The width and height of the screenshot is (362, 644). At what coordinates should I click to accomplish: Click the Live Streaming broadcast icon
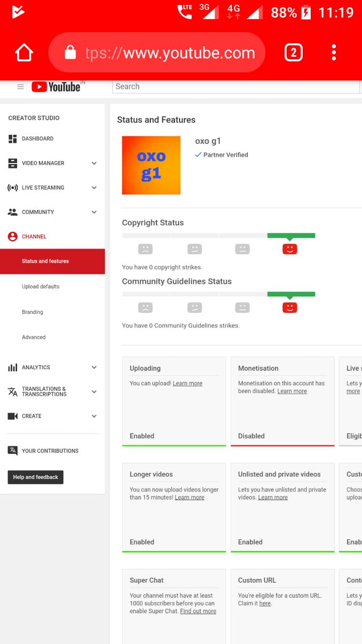12,188
